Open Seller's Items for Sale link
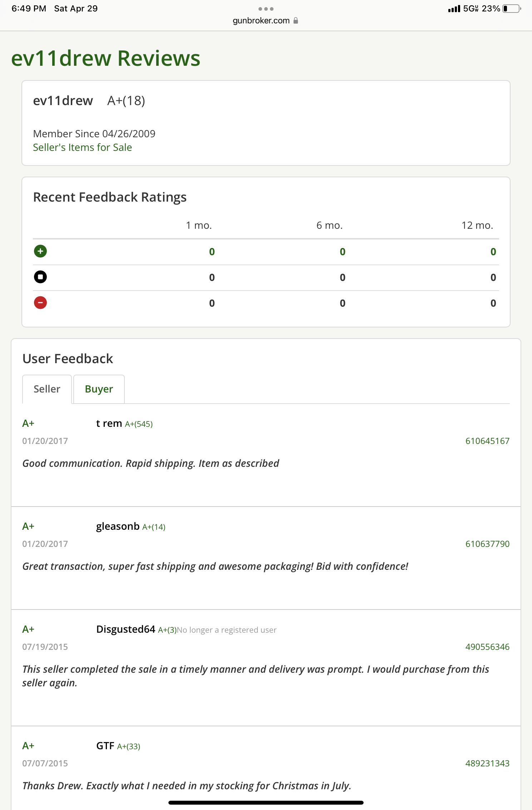 tap(82, 147)
